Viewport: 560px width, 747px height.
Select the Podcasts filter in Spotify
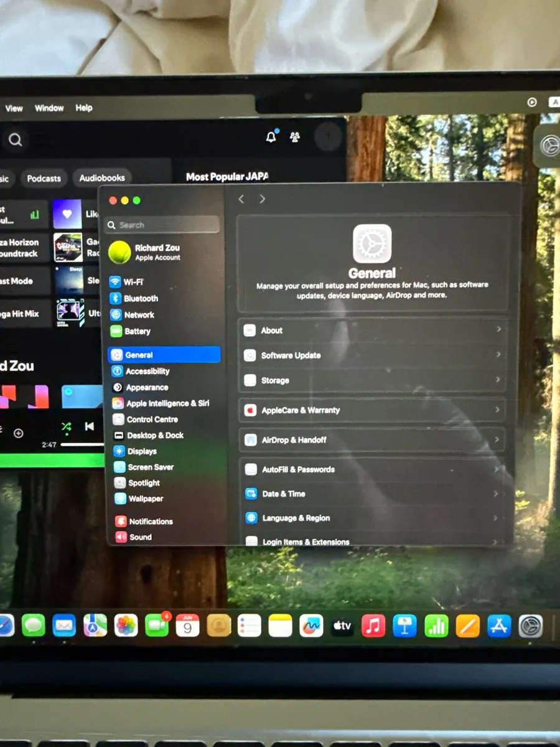click(44, 179)
